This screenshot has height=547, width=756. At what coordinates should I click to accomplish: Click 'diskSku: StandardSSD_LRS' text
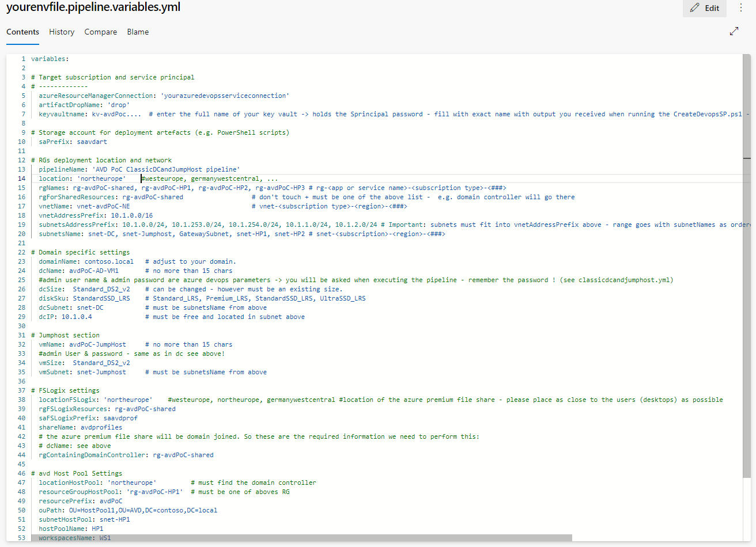pyautogui.click(x=85, y=298)
